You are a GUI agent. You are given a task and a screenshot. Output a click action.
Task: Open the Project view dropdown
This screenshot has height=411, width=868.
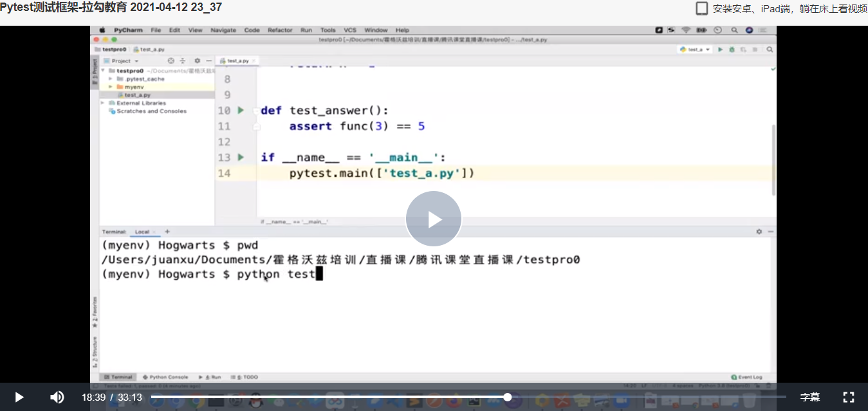tap(122, 61)
